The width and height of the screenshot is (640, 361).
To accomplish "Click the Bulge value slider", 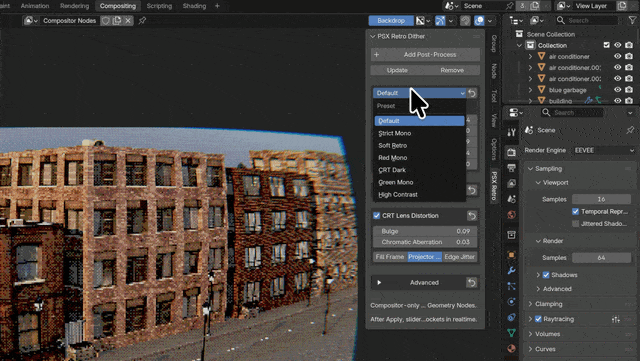I will click(x=425, y=231).
